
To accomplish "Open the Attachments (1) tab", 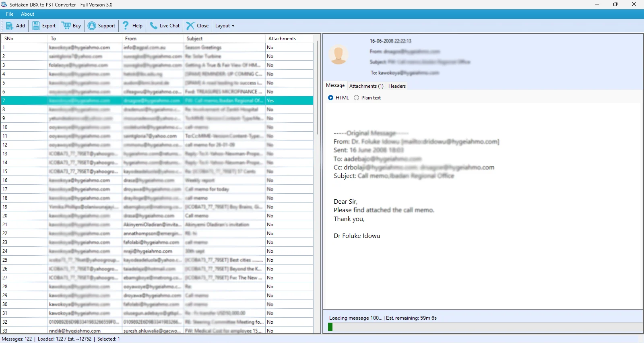I will pyautogui.click(x=366, y=86).
